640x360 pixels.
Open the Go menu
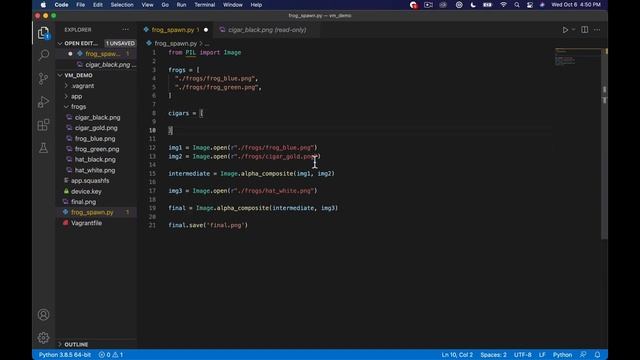tap(165, 5)
